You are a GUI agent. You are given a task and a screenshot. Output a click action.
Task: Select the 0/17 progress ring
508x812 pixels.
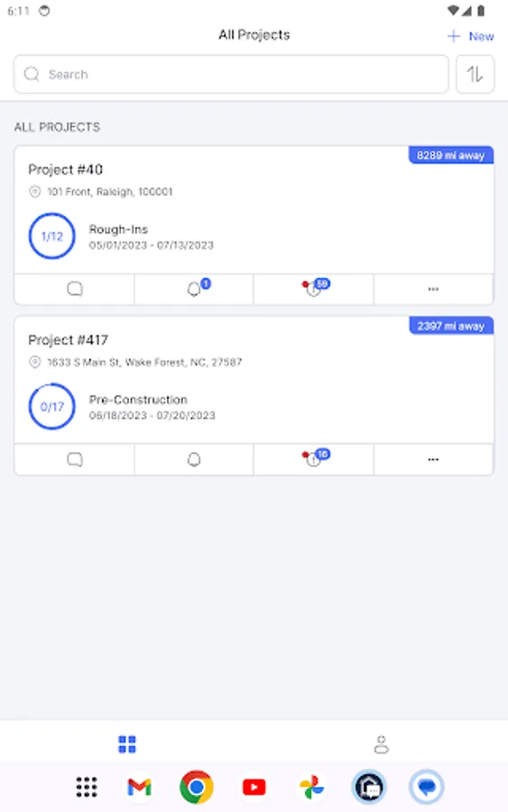(51, 407)
